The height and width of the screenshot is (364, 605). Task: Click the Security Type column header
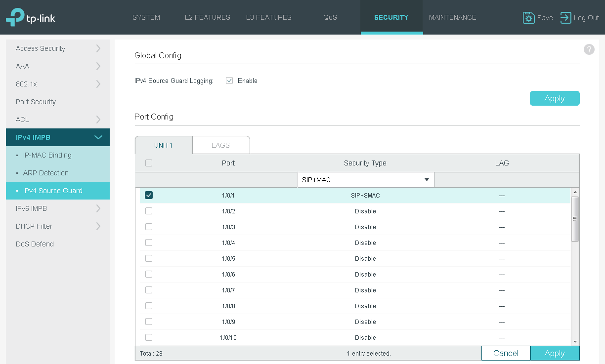click(x=365, y=163)
